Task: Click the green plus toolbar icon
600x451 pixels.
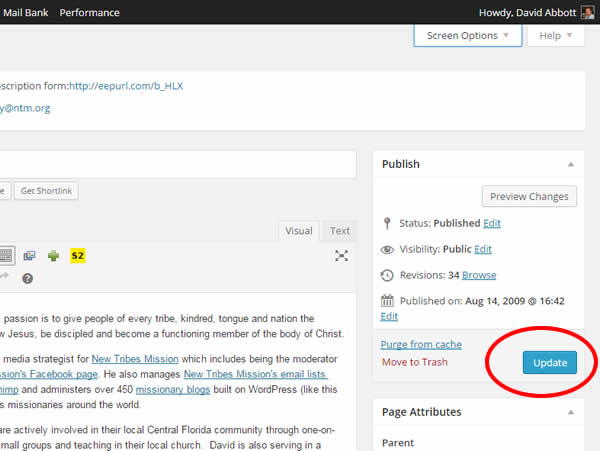Action: 53,256
